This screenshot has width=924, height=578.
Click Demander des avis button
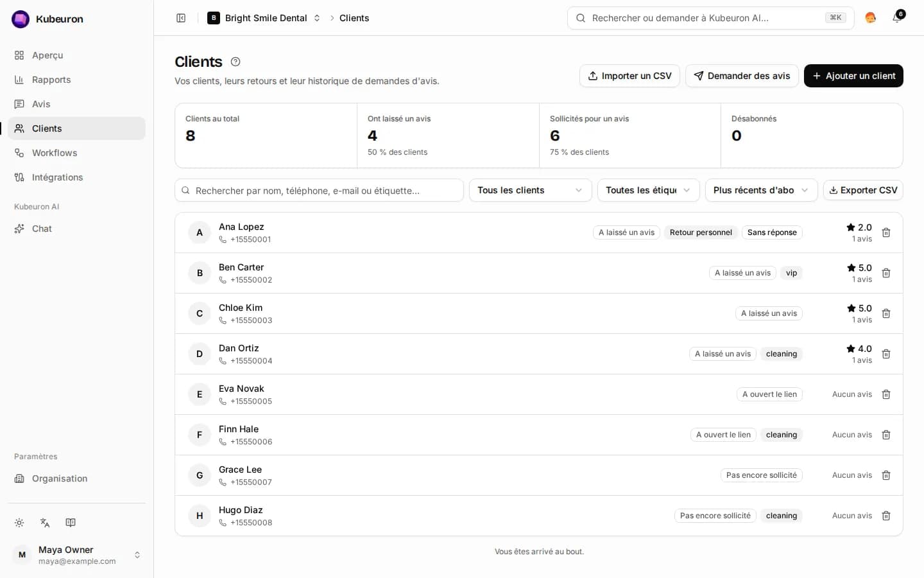[742, 76]
